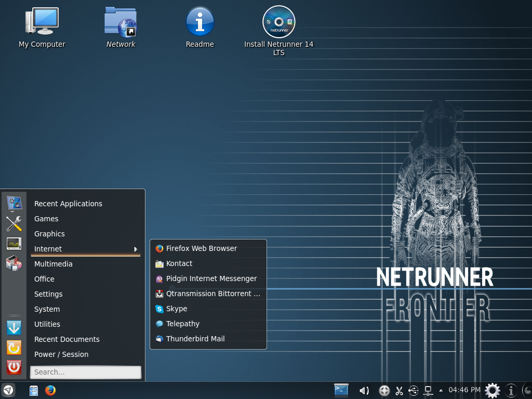Open the wrench and screwdriver settings icon

tap(14, 223)
